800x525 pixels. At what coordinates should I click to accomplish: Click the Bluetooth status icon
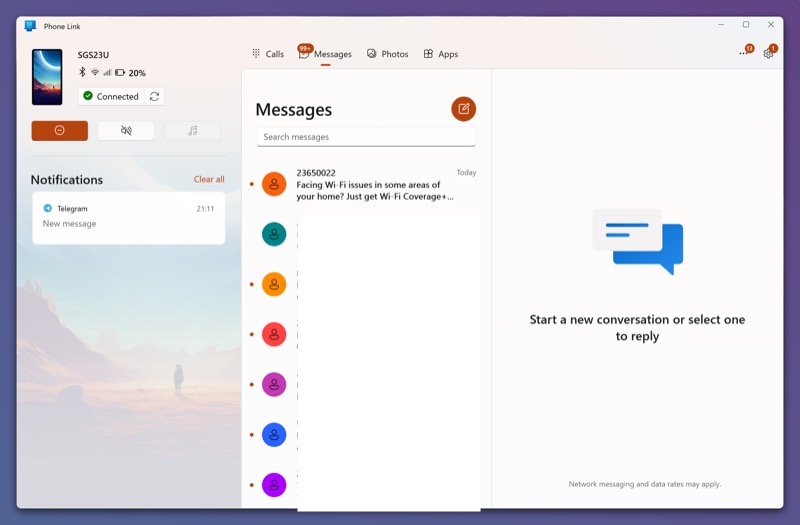tap(83, 73)
